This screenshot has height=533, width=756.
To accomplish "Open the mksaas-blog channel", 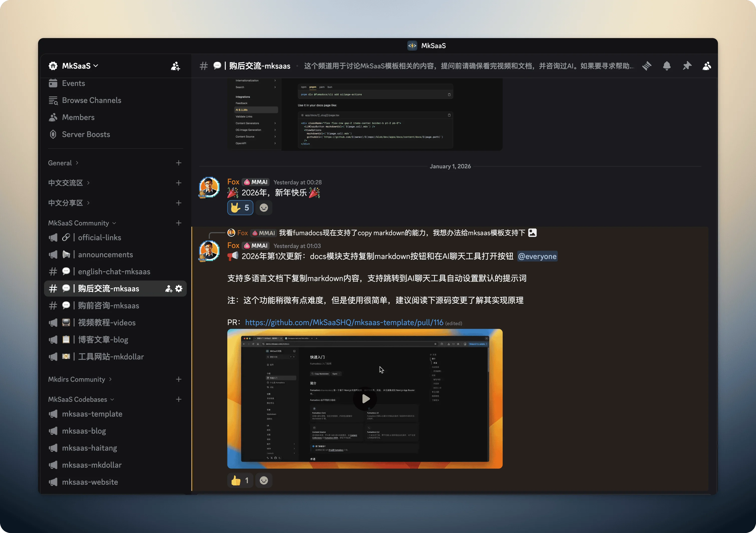I will click(x=115, y=431).
